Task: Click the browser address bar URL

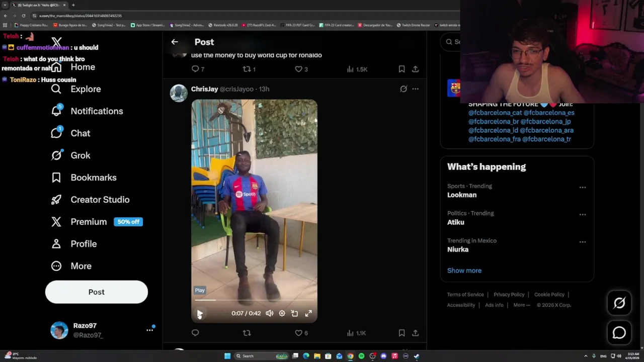Action: pos(80,16)
